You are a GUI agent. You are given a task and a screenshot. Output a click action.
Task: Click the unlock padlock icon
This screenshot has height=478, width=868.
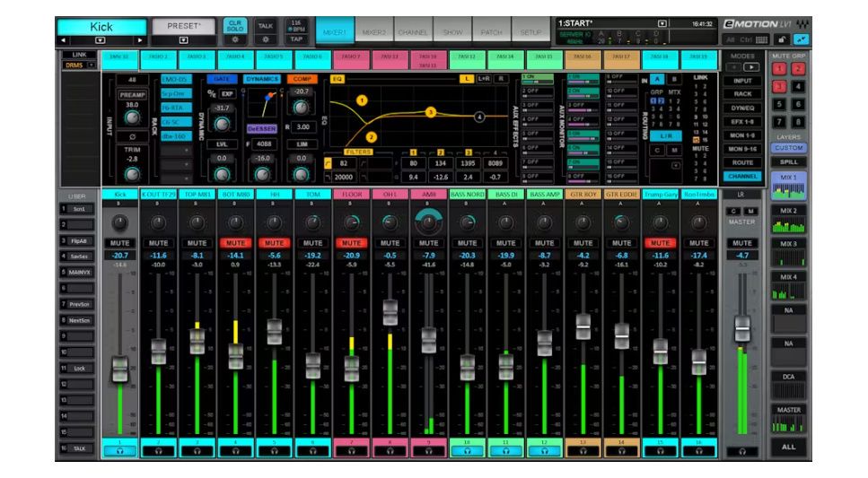click(782, 39)
